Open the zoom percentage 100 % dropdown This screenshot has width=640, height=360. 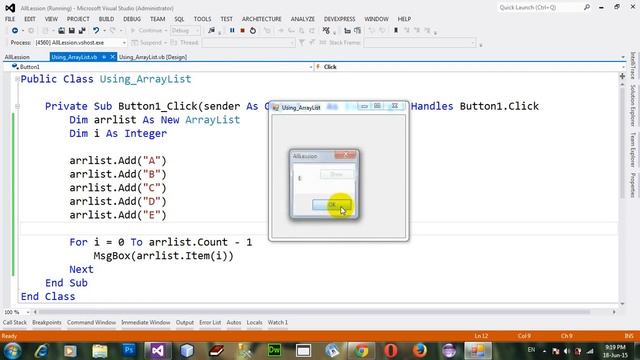point(28,312)
